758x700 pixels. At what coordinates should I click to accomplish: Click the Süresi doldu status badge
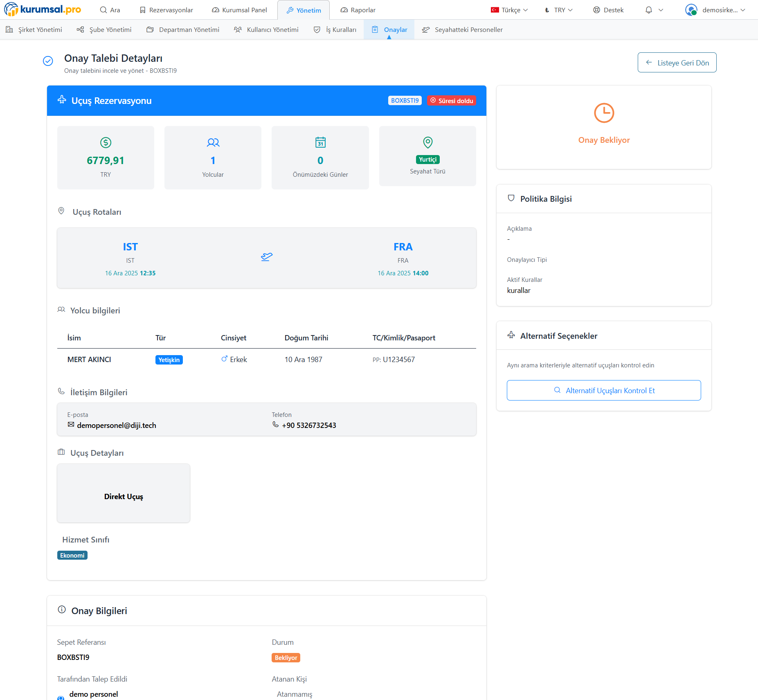point(452,101)
